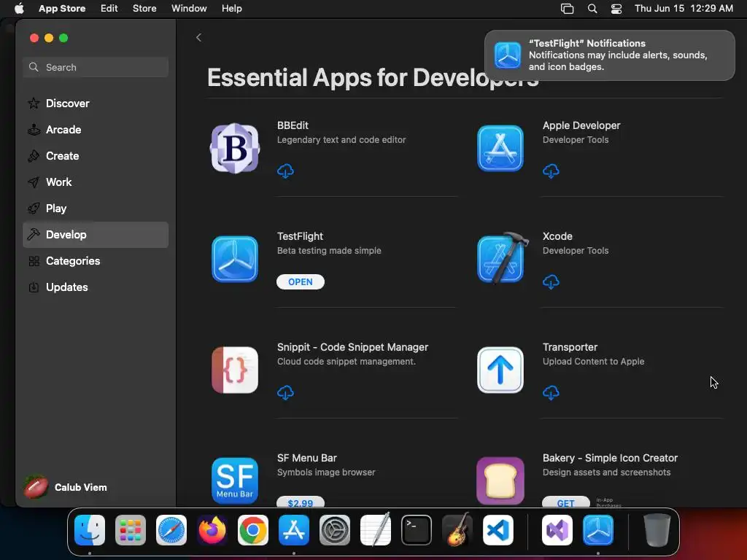The image size is (747, 560).
Task: Open Finder from the Dock
Action: (90, 530)
